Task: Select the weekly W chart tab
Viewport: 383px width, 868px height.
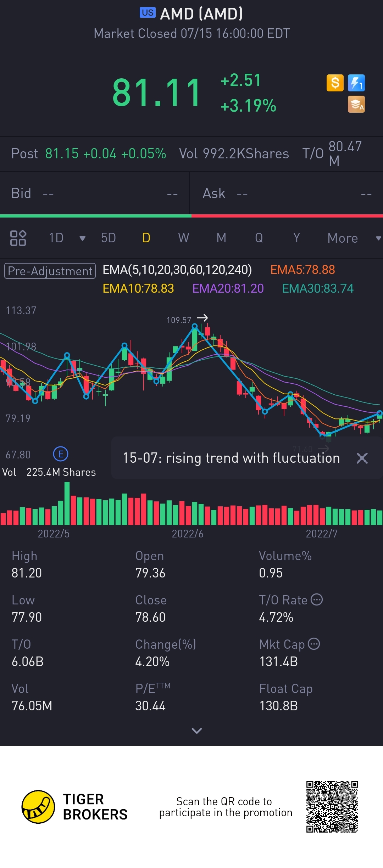Action: tap(184, 238)
